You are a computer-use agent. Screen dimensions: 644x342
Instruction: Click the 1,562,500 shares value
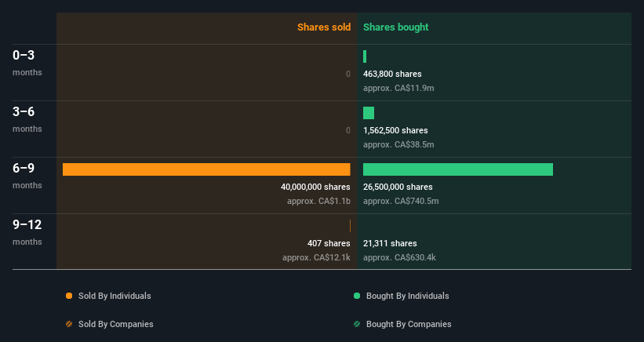(395, 130)
